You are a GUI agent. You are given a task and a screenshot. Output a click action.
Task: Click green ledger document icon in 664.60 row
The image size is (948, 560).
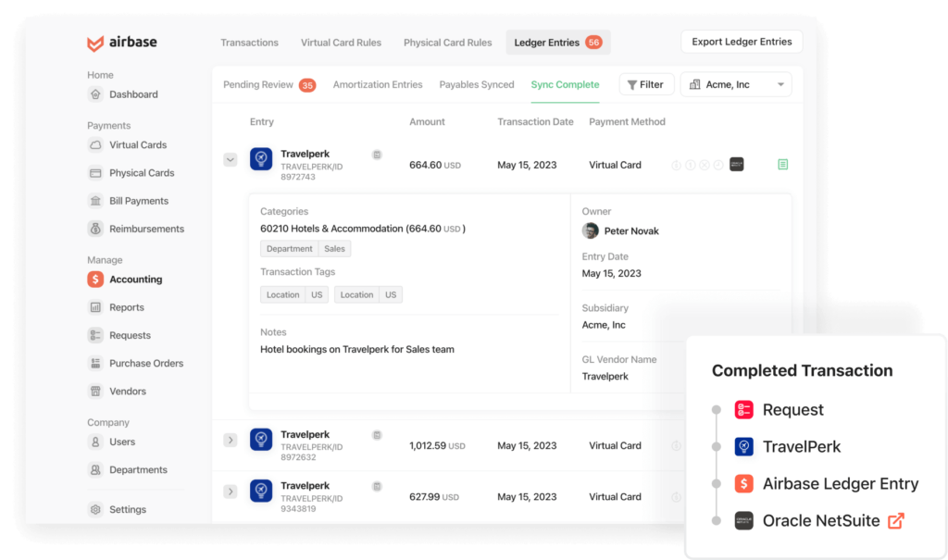coord(783,165)
